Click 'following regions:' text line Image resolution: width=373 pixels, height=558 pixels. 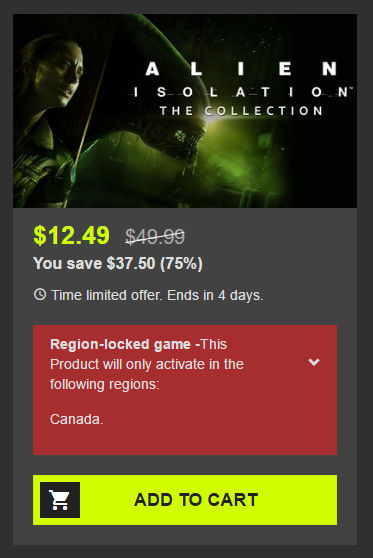[105, 384]
